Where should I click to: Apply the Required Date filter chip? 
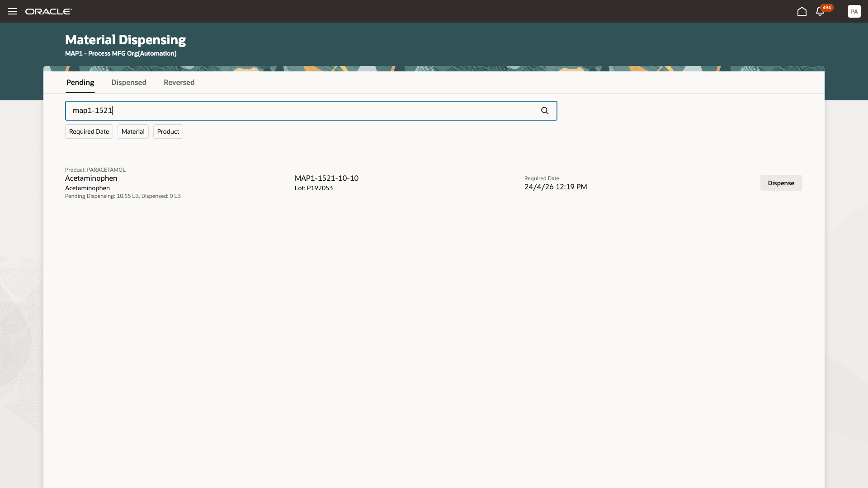89,131
